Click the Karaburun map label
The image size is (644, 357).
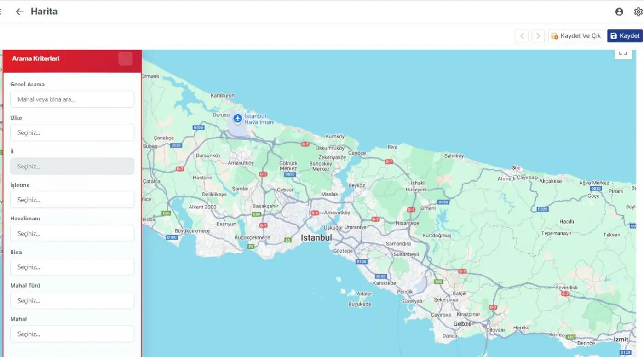tap(223, 96)
